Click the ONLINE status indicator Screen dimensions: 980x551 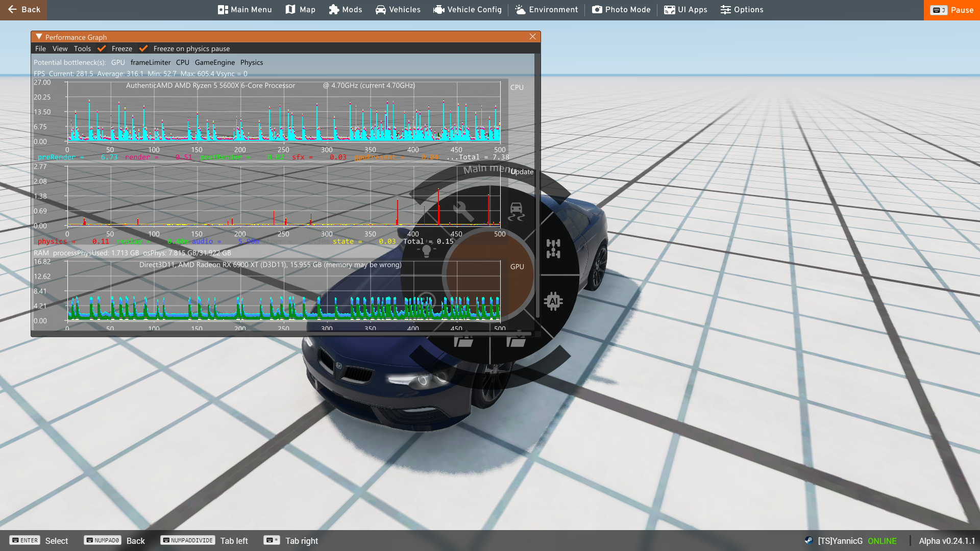pyautogui.click(x=882, y=541)
